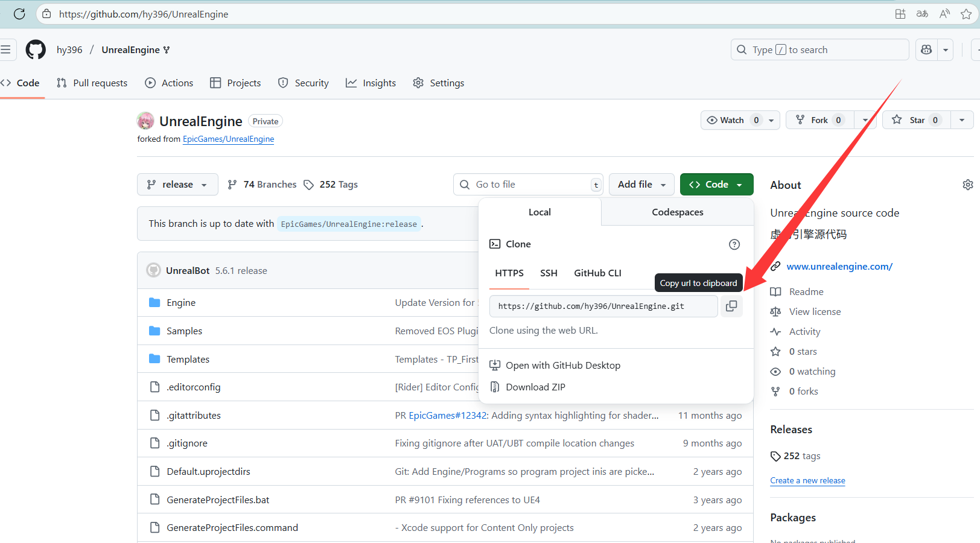
Task: Open the .gitignore file
Action: (x=187, y=443)
